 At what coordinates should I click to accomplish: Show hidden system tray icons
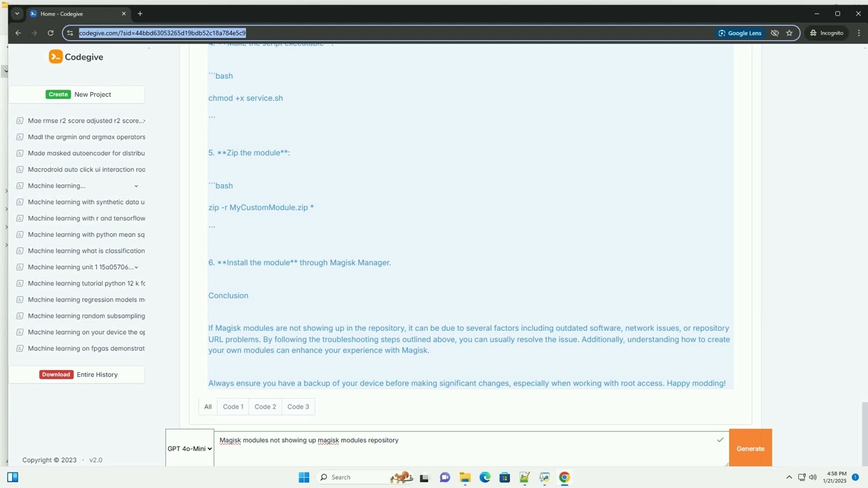[789, 477]
